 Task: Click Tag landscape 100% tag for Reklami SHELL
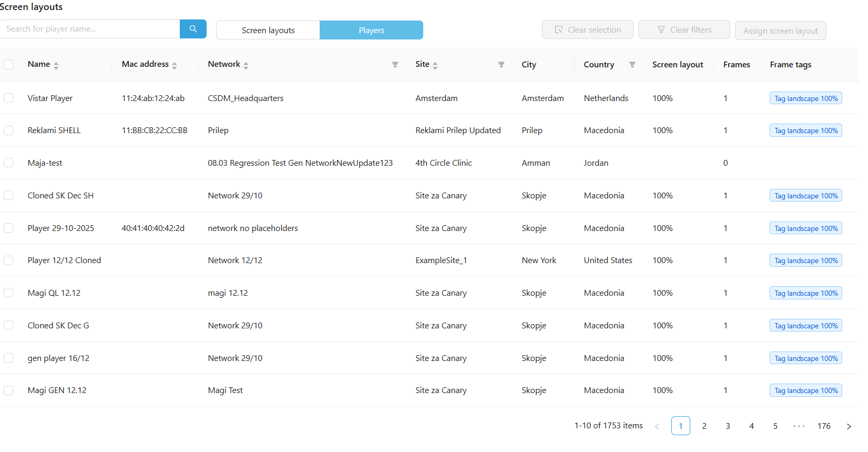click(x=805, y=130)
